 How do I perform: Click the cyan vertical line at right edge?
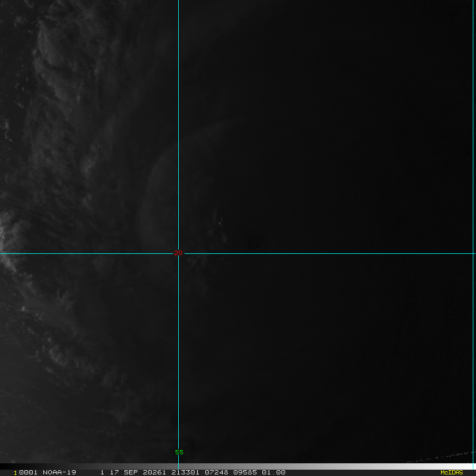[473, 159]
